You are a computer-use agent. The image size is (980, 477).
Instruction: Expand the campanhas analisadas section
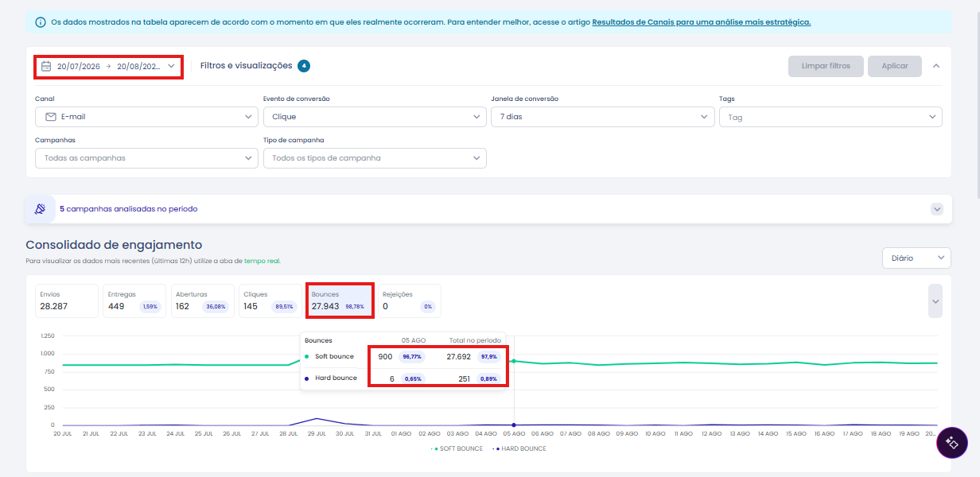point(936,209)
